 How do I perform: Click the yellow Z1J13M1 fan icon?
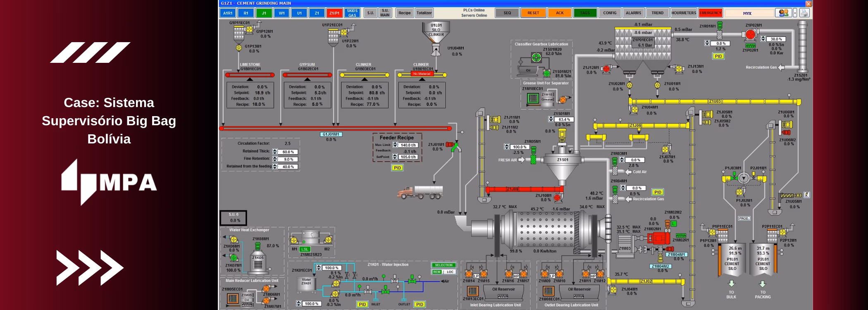click(679, 69)
